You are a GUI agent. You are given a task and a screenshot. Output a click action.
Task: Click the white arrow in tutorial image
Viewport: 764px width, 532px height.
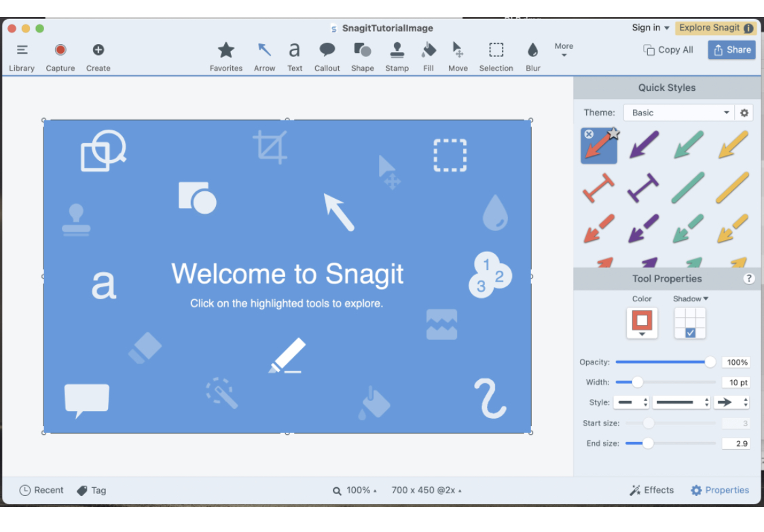[339, 212]
